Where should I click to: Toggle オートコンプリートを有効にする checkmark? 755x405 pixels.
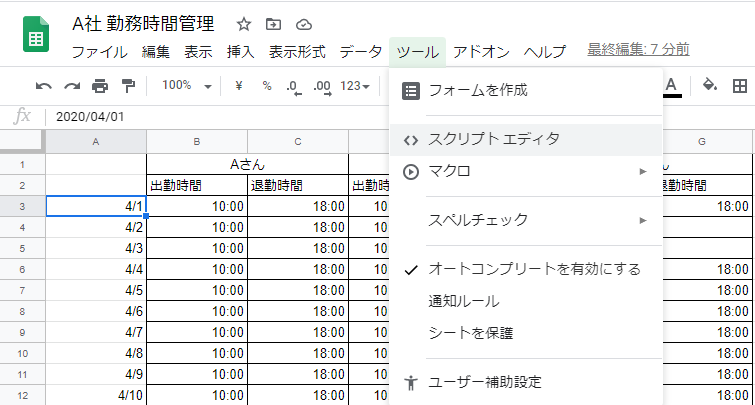pos(411,270)
